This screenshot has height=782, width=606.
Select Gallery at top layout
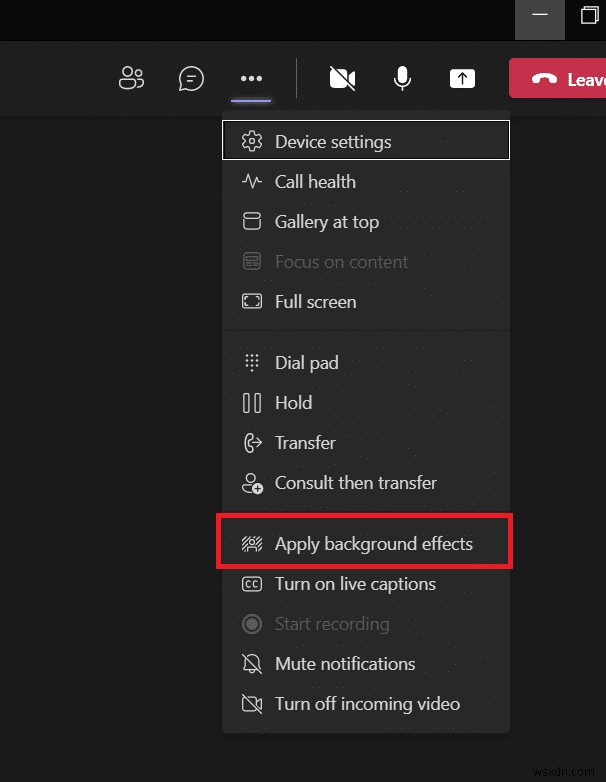[x=366, y=221]
